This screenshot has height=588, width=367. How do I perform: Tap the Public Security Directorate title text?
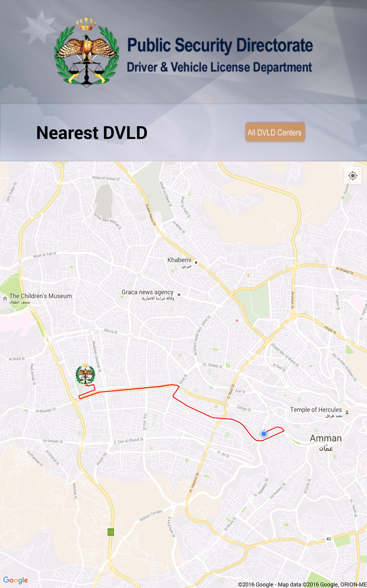[220, 45]
